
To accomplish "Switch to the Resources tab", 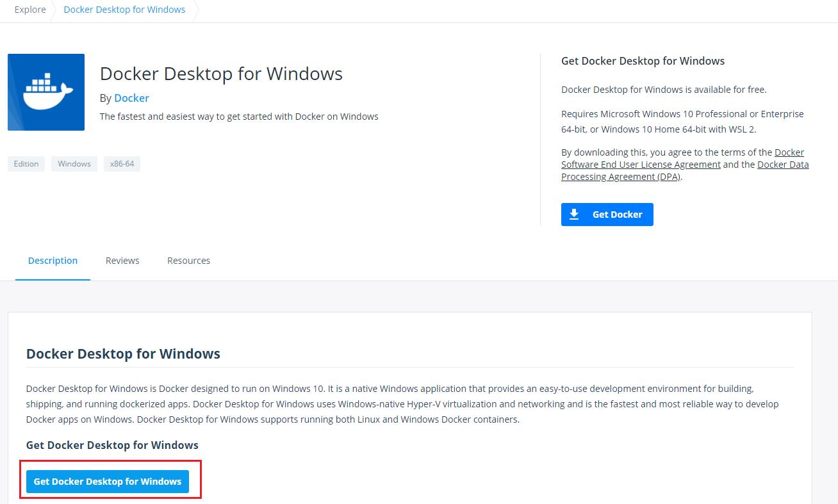I will pyautogui.click(x=188, y=261).
